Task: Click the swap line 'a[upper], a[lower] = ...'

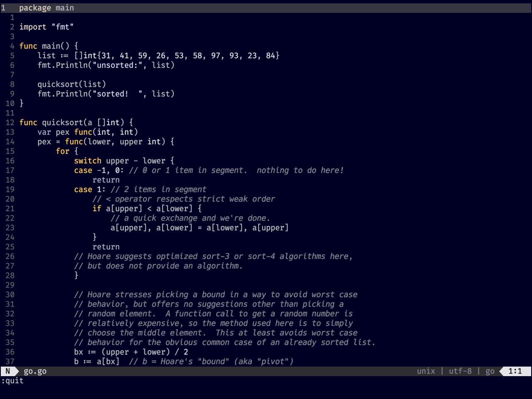Action: tap(199, 228)
